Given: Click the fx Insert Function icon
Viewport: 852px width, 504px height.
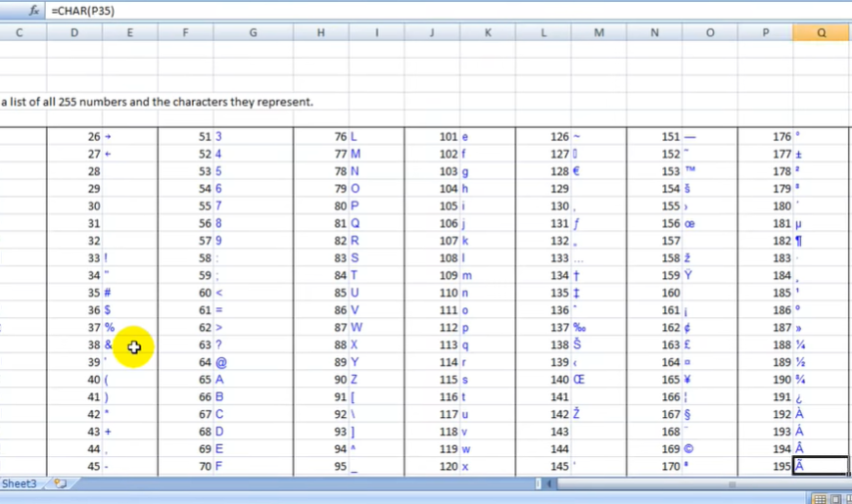Looking at the screenshot, I should 33,11.
